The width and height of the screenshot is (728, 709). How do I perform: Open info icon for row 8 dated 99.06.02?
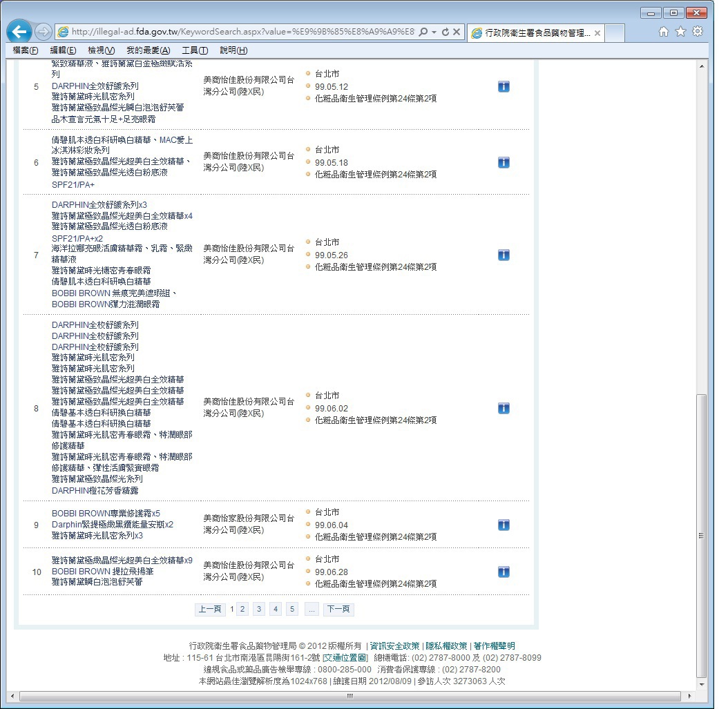(504, 408)
